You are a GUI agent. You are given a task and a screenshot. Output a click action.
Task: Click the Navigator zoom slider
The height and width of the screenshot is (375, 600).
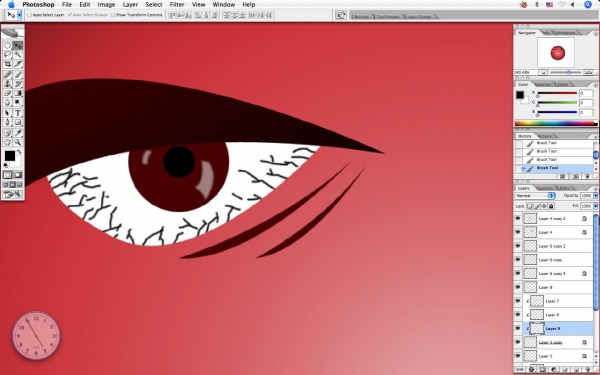pos(568,72)
